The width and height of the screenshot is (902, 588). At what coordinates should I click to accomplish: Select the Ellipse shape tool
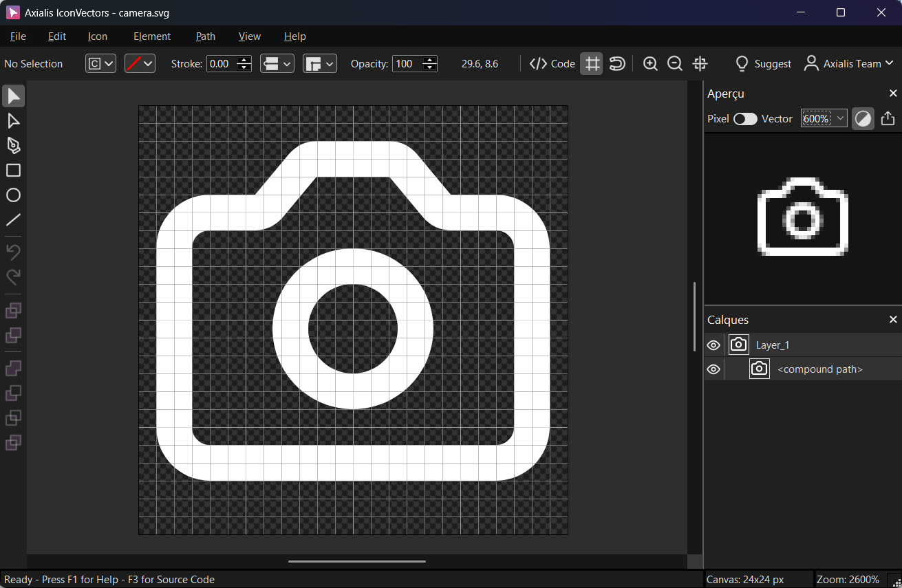(x=13, y=195)
